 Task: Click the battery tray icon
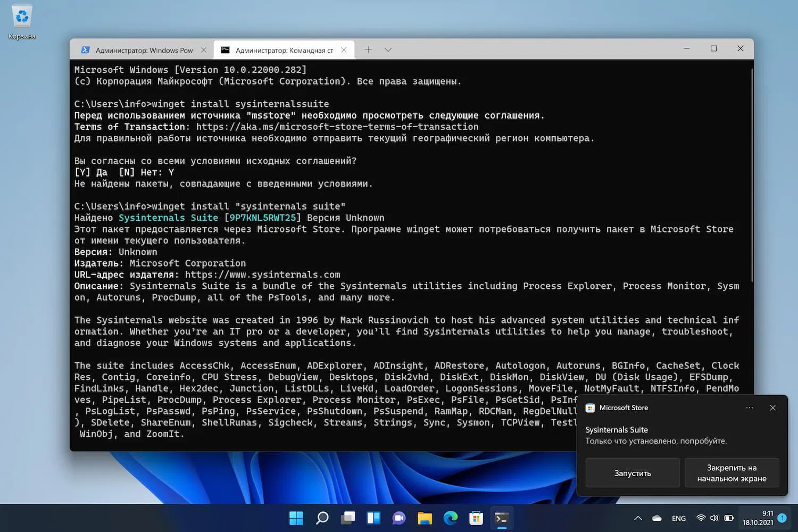click(x=729, y=518)
